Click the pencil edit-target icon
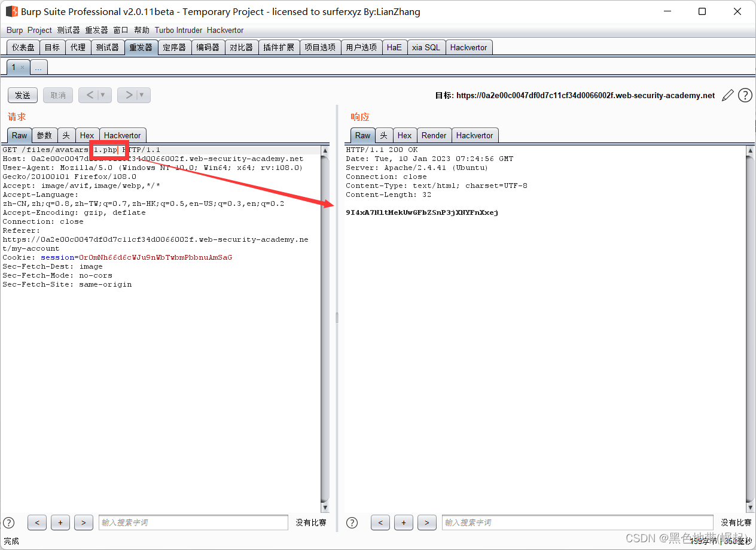This screenshot has height=550, width=756. [x=728, y=95]
